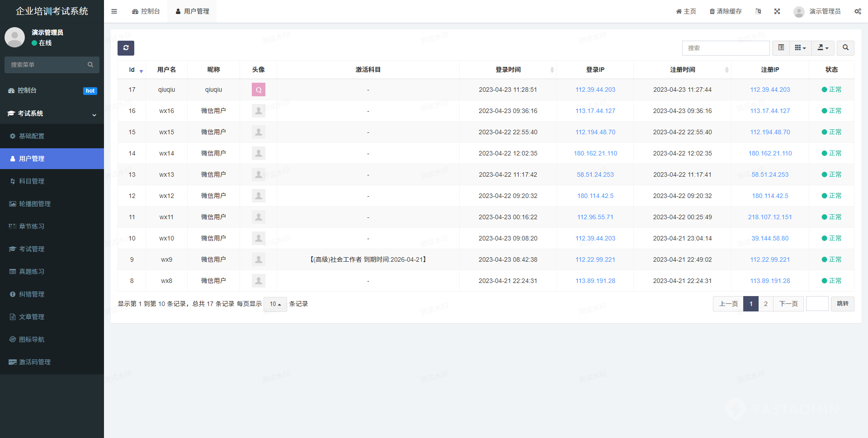This screenshot has width=868, height=438.
Task: Toggle the sidebar hamburger menu
Action: 114,11
